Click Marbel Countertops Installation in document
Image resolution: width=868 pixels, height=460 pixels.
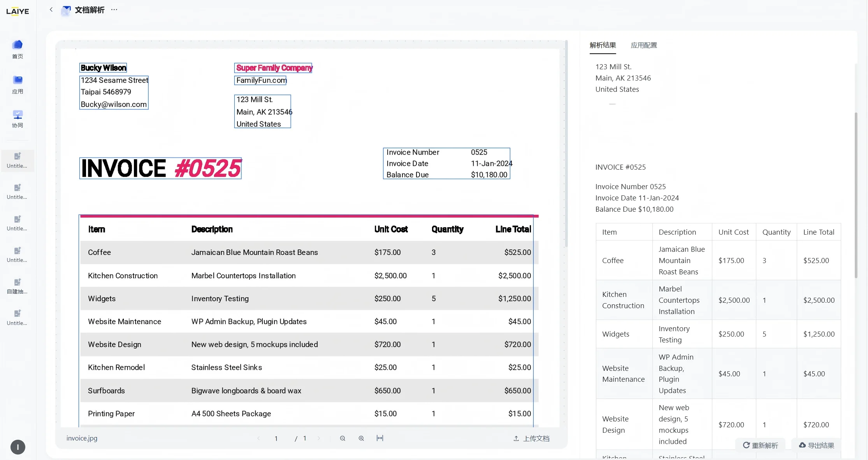pos(243,276)
